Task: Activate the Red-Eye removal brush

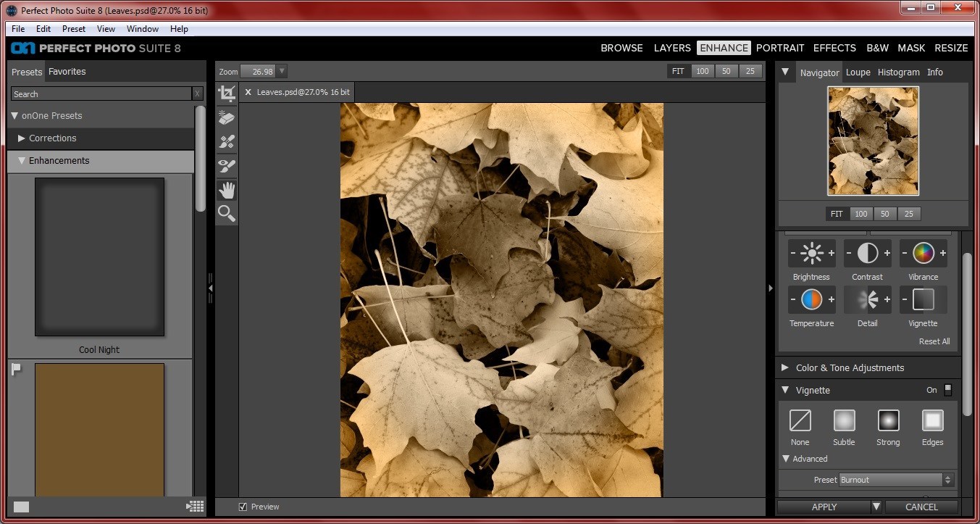Action: tap(226, 165)
